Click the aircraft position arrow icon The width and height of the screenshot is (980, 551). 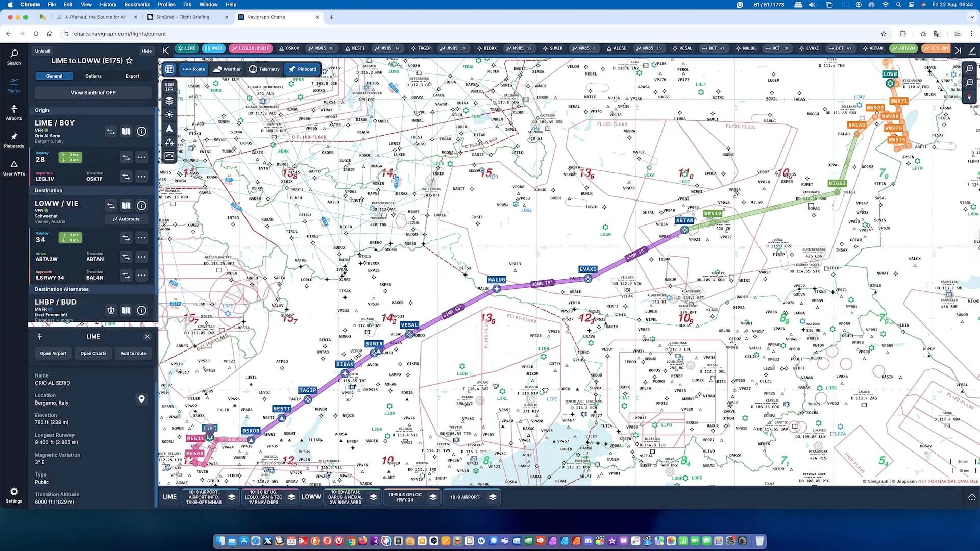(169, 129)
